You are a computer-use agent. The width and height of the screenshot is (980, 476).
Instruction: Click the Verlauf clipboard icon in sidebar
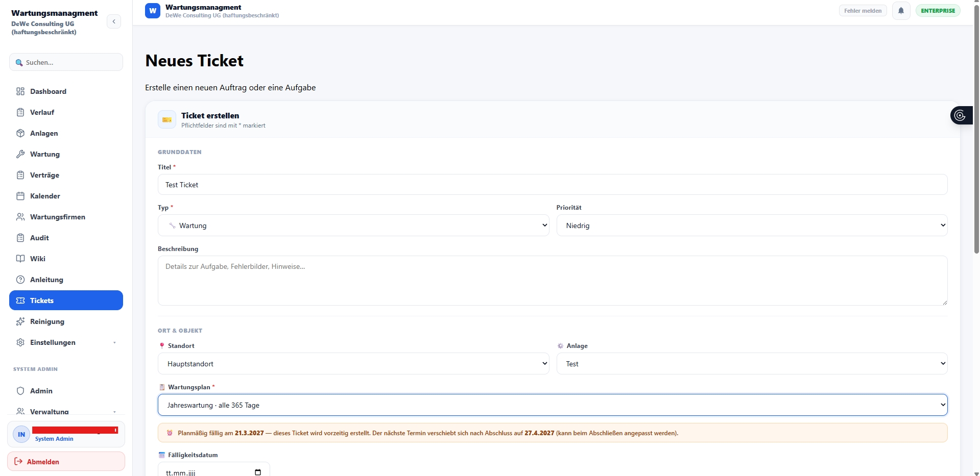coord(20,112)
